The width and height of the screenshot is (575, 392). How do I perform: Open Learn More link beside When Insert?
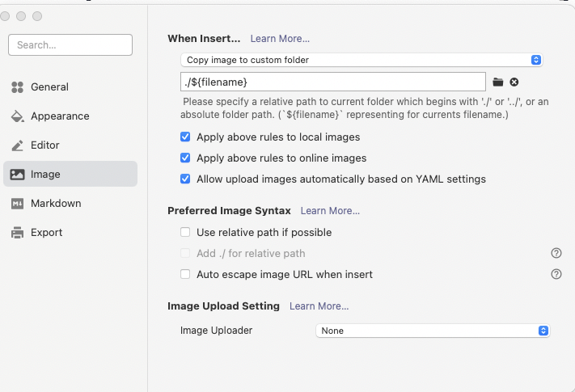coord(280,39)
